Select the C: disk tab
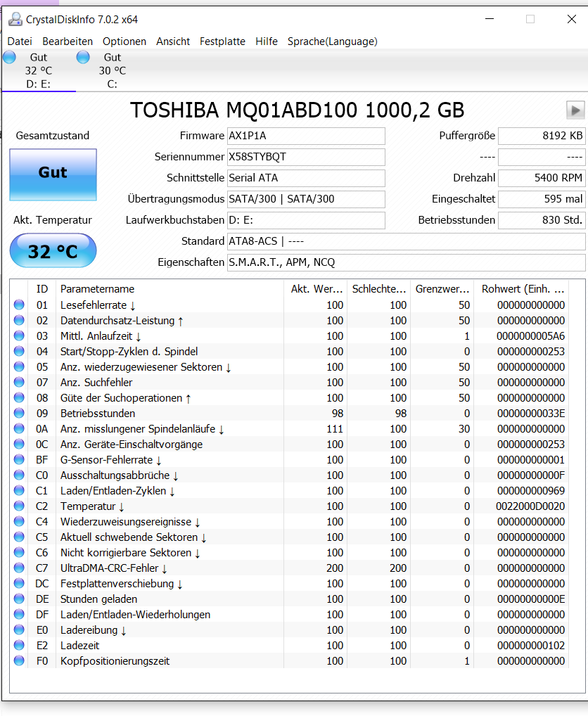Screen dimensions: 588x716 pyautogui.click(x=113, y=71)
